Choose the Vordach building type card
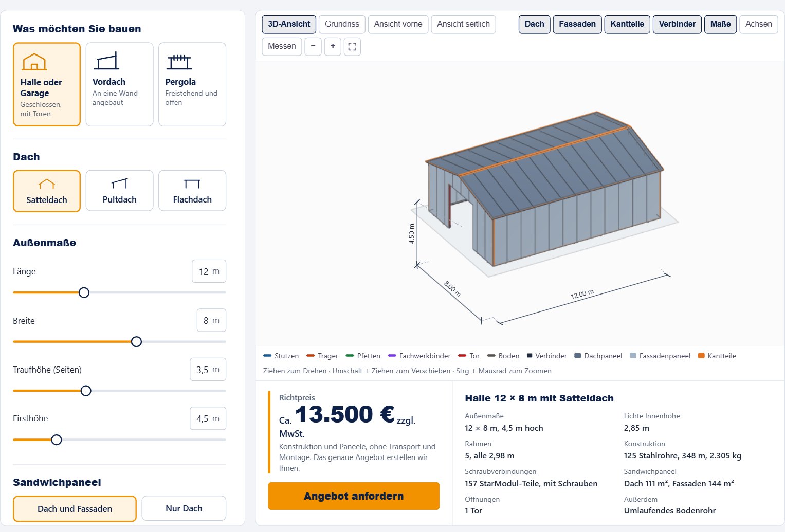This screenshot has width=785, height=532. (x=119, y=84)
